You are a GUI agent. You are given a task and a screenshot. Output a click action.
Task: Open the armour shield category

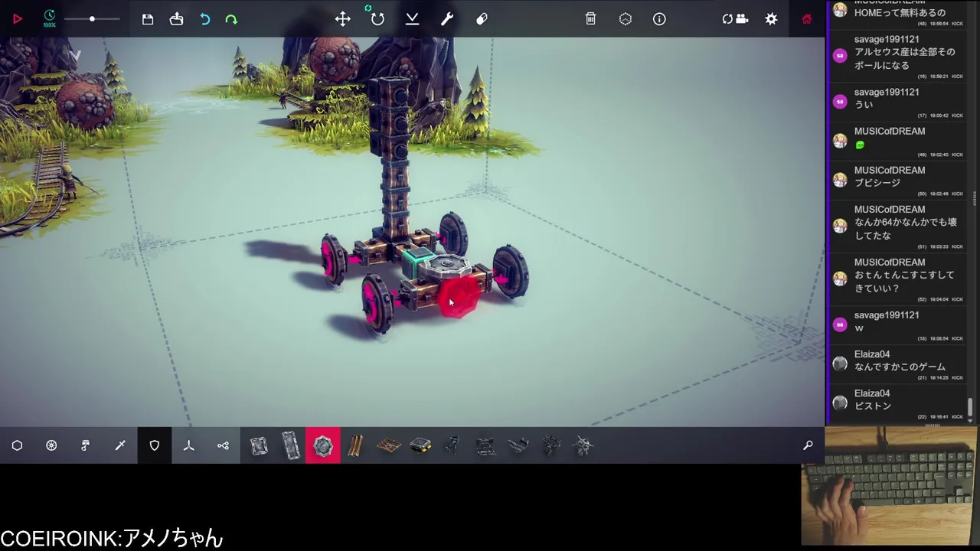tap(155, 445)
